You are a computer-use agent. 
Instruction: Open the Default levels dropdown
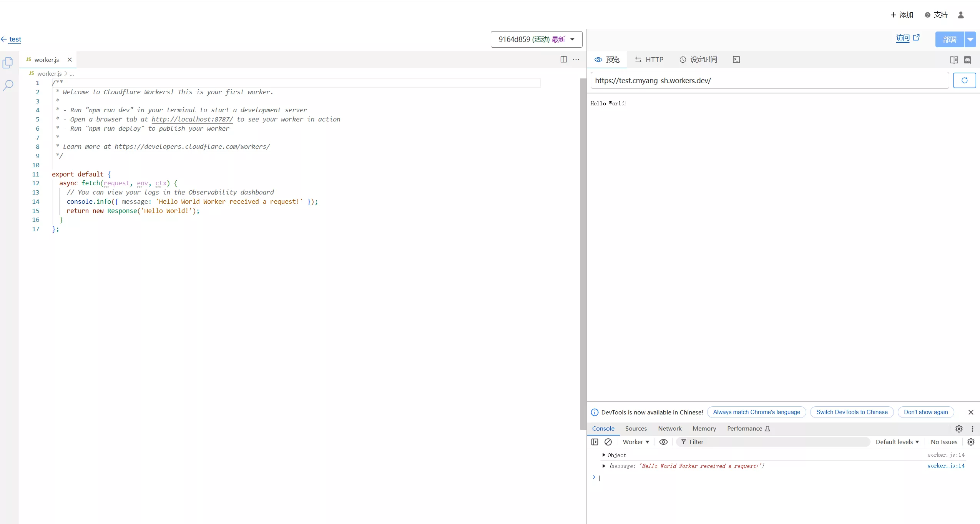pos(897,442)
